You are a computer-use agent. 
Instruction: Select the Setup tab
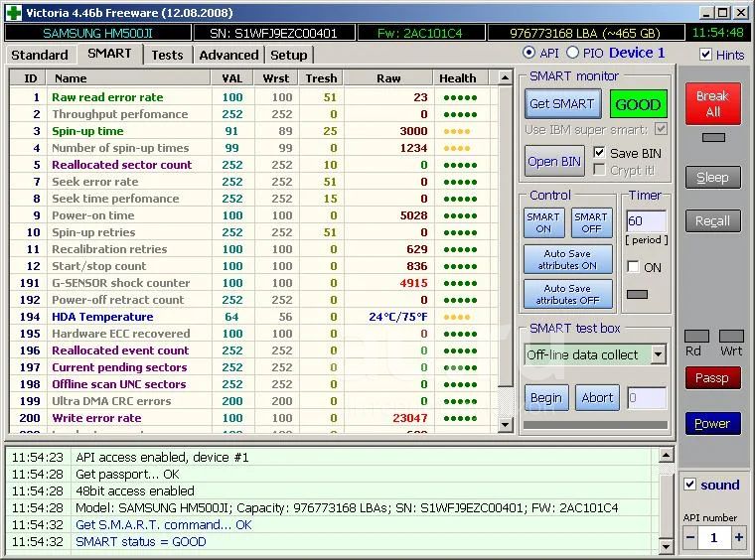point(288,55)
